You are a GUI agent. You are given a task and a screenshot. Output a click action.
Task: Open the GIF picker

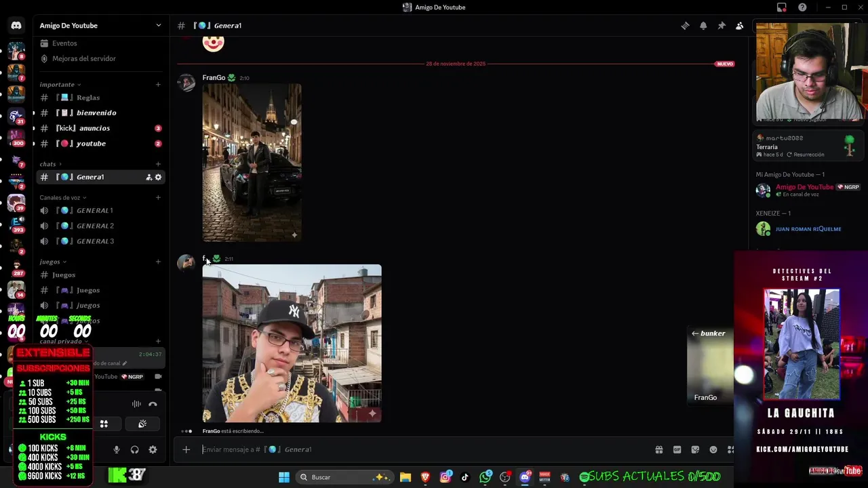click(677, 449)
